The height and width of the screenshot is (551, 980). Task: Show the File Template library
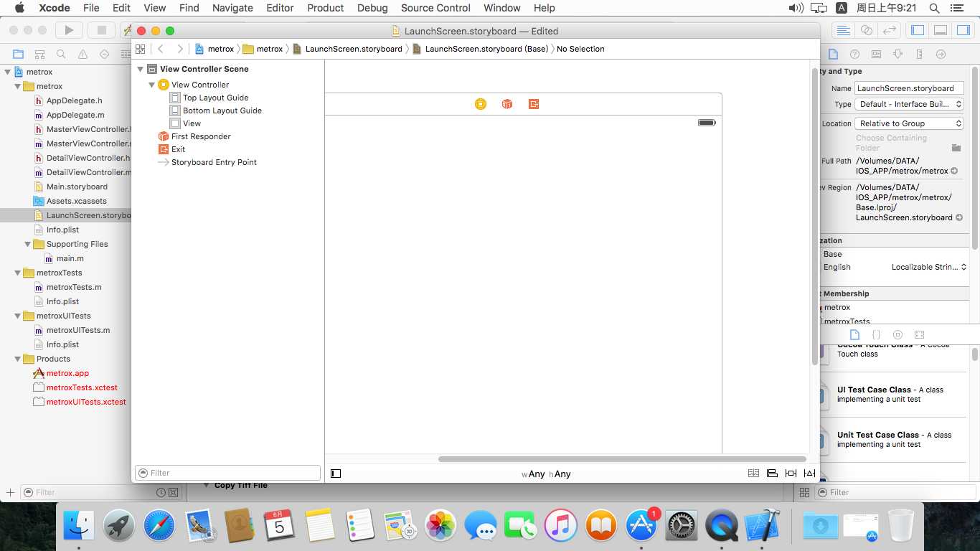pos(854,334)
